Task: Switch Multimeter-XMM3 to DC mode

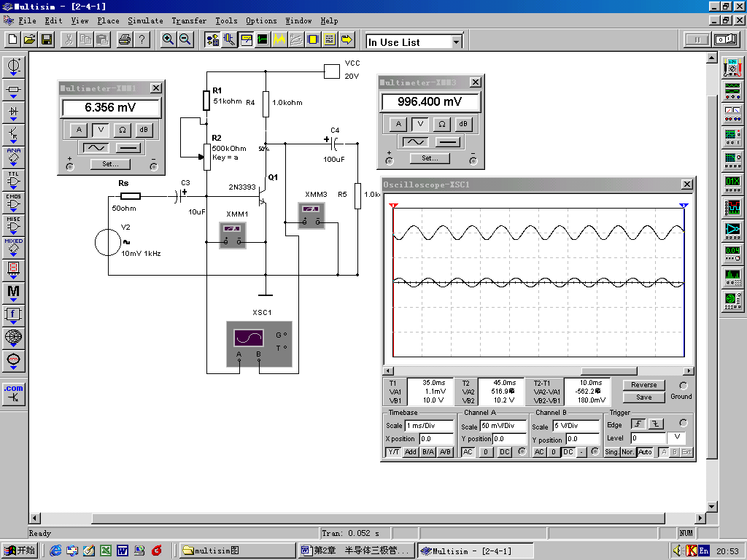Action: [449, 142]
